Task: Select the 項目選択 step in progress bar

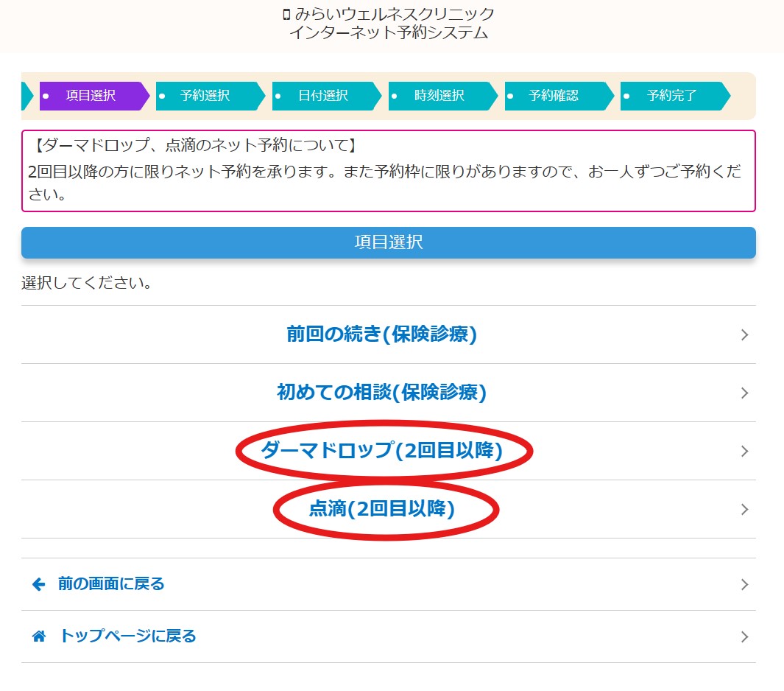Action: coord(94,96)
